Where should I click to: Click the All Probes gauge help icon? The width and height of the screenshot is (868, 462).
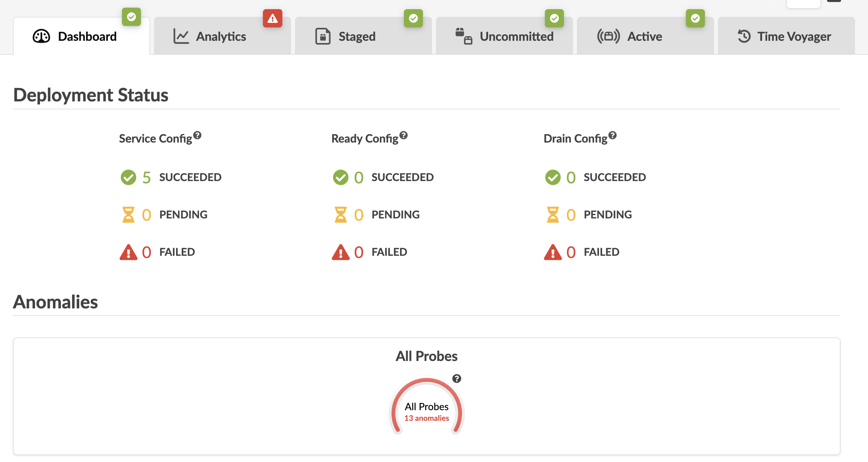pos(456,379)
